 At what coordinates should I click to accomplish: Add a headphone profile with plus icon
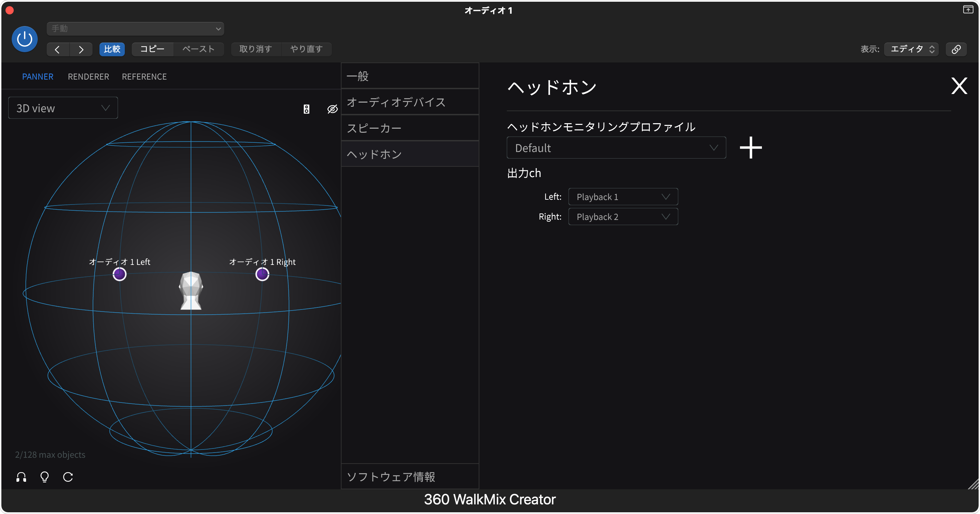pyautogui.click(x=750, y=147)
